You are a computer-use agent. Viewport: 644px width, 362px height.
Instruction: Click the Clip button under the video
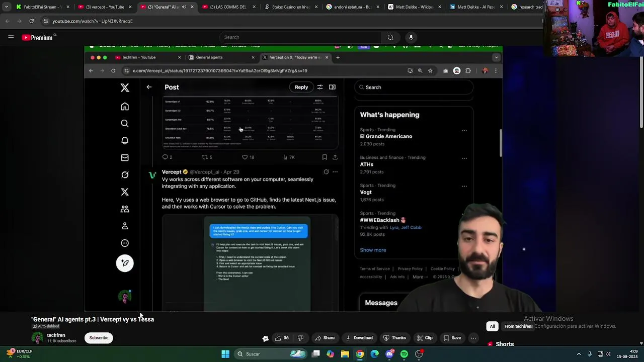coord(424,338)
